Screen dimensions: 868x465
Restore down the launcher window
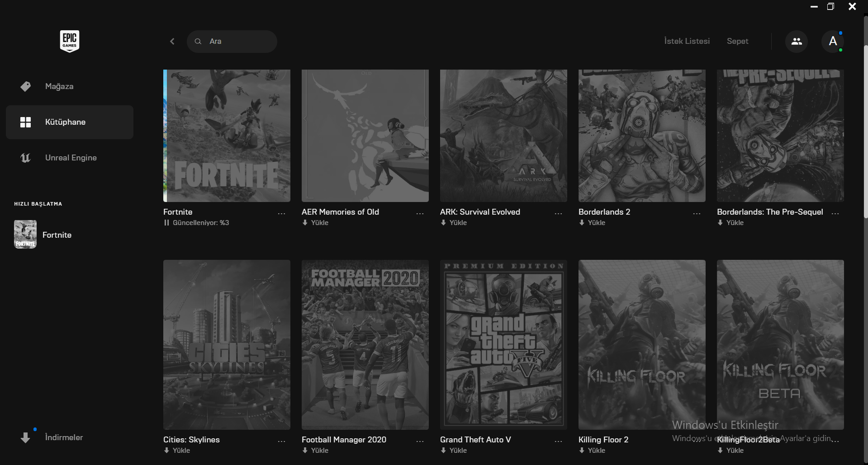click(830, 7)
